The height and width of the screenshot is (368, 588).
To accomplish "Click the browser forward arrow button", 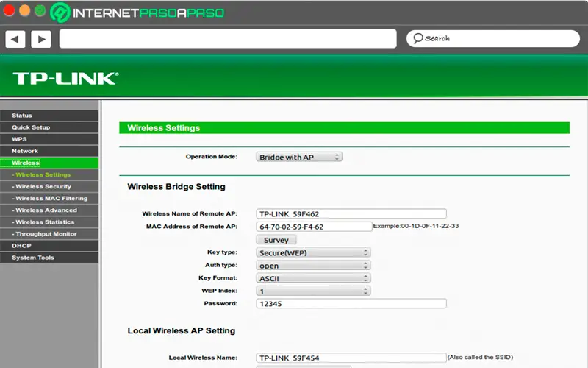I will click(x=41, y=39).
